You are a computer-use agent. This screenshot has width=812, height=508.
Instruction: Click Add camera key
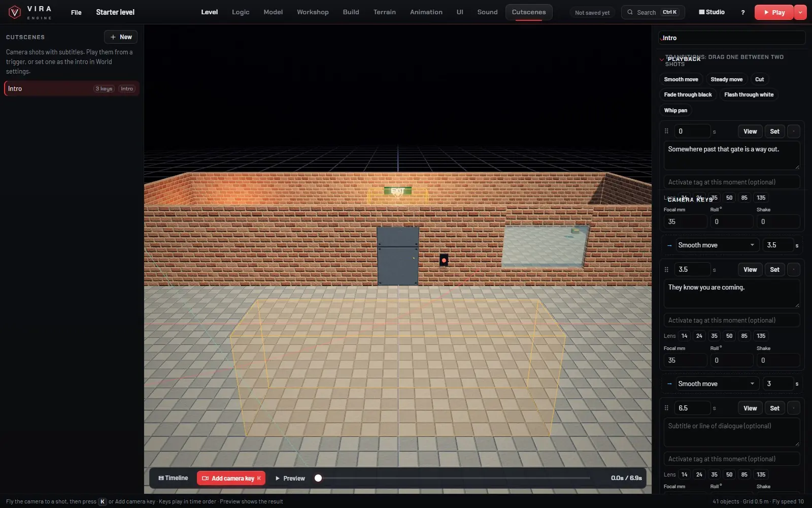coord(231,478)
